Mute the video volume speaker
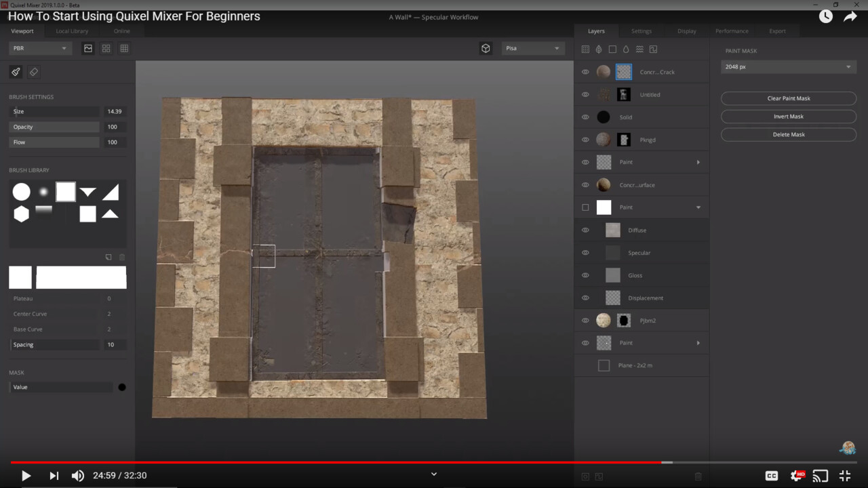Screen dimensions: 868x488 click(x=78, y=476)
